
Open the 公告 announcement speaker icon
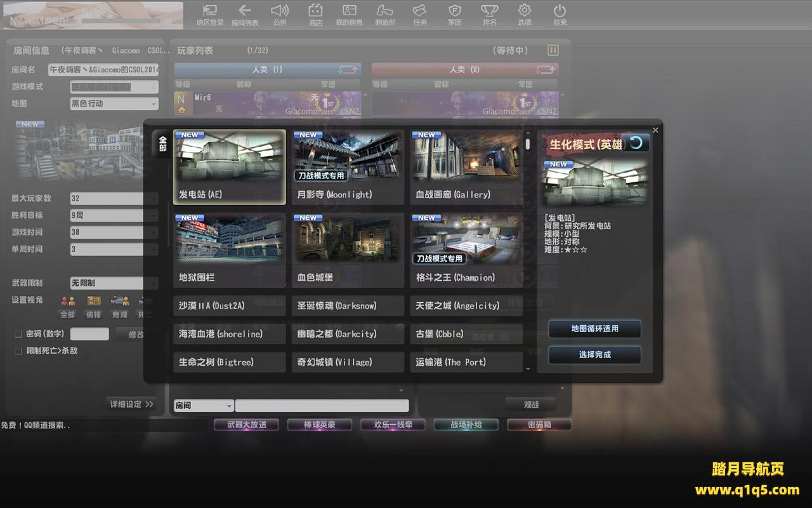click(280, 11)
